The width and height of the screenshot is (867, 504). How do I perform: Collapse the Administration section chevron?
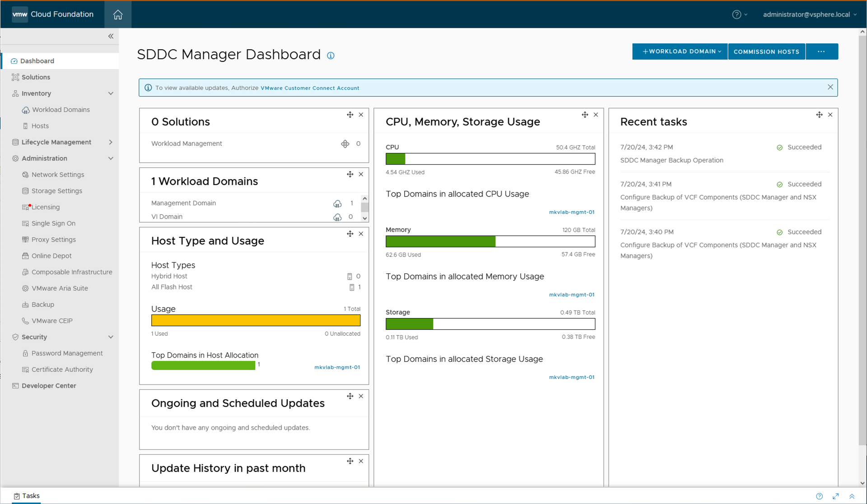(111, 158)
